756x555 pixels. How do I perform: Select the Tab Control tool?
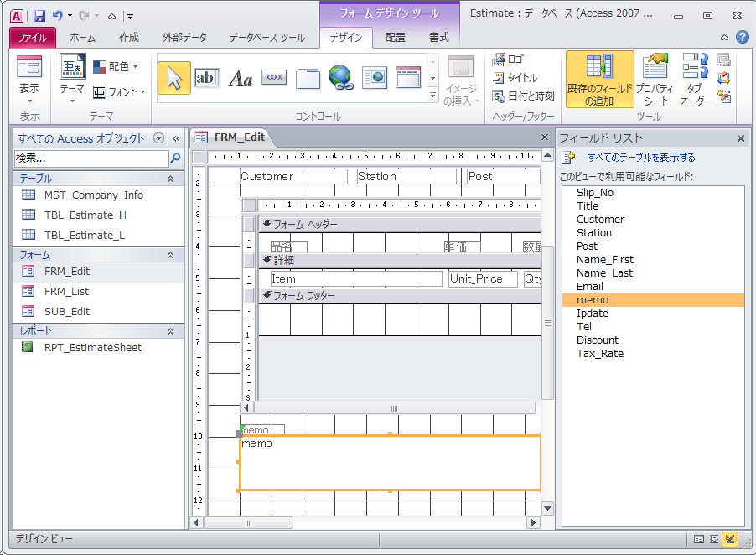[x=308, y=78]
